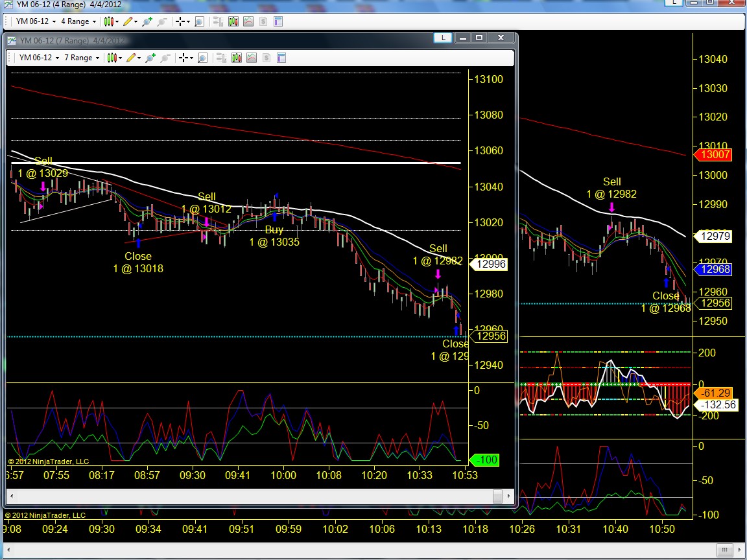747x560 pixels.
Task: Click the green -100 indicator value label
Action: 484,460
